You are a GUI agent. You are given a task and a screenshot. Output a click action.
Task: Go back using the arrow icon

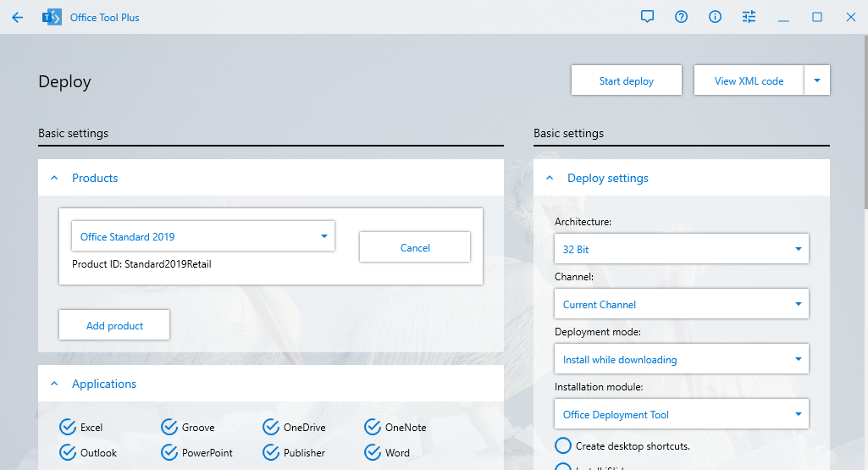coord(17,17)
